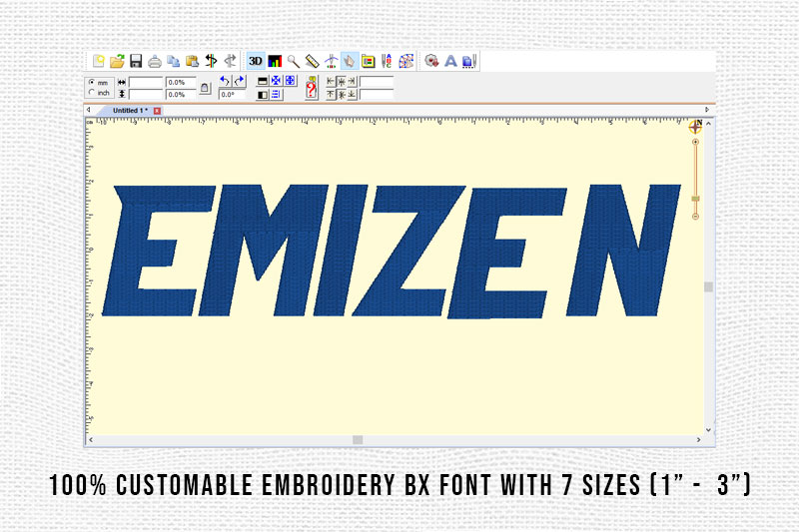799x532 pixels.
Task: Paste from clipboard icon
Action: pos(192,61)
